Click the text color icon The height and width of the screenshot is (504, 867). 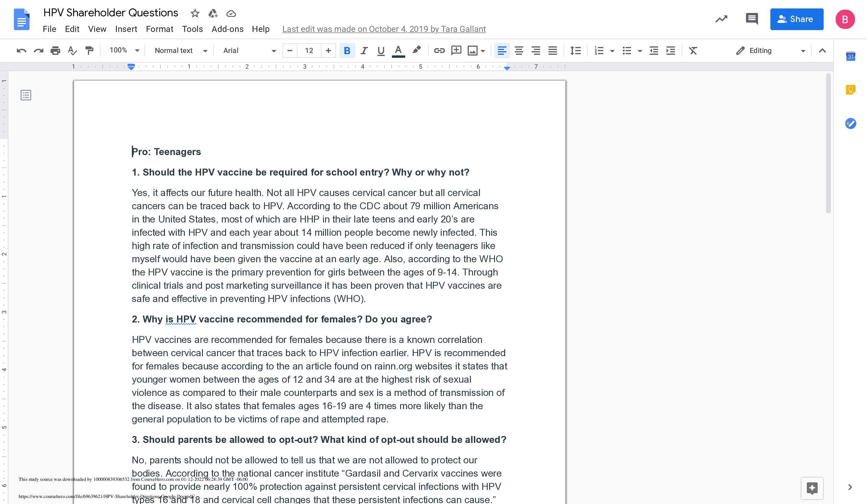pyautogui.click(x=398, y=51)
